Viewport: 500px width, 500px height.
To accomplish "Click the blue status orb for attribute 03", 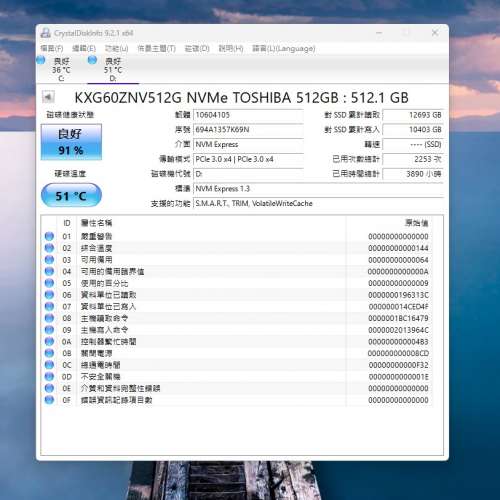I will click(x=49, y=260).
